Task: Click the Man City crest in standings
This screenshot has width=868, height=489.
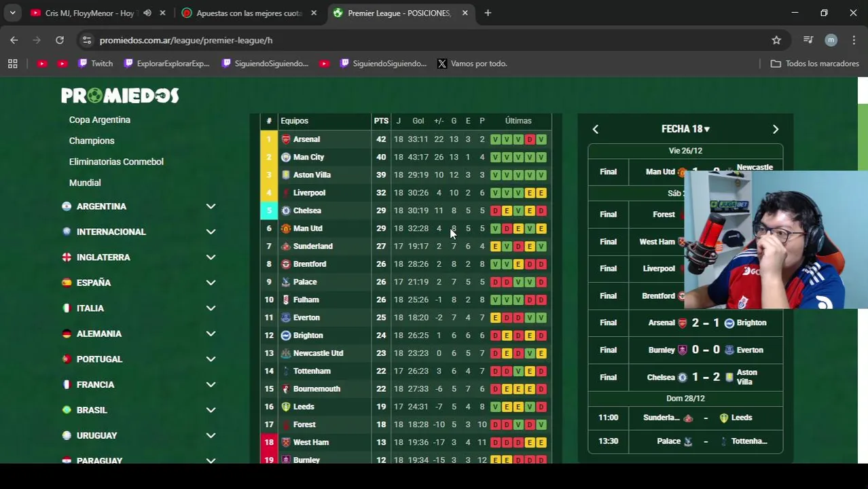Action: coord(286,157)
